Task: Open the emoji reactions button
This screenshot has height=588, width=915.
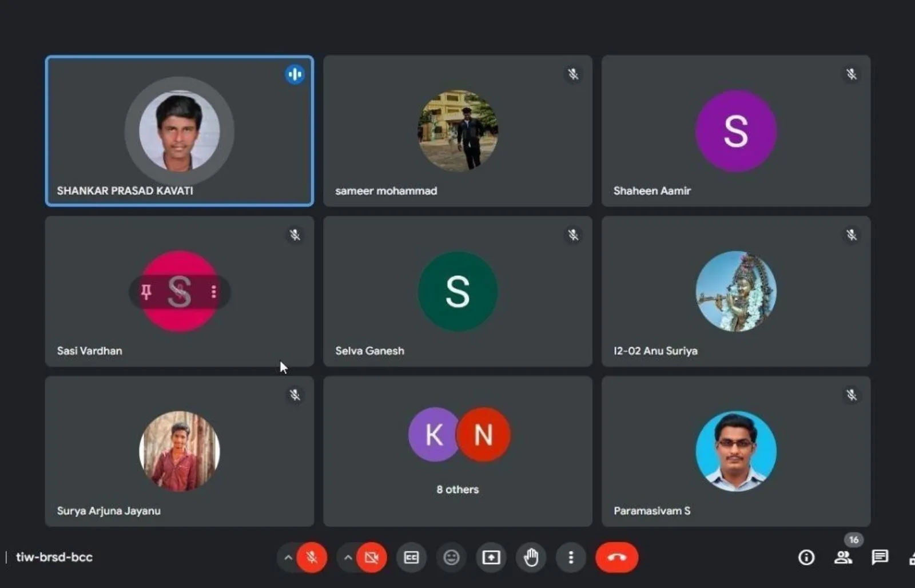Action: click(451, 557)
